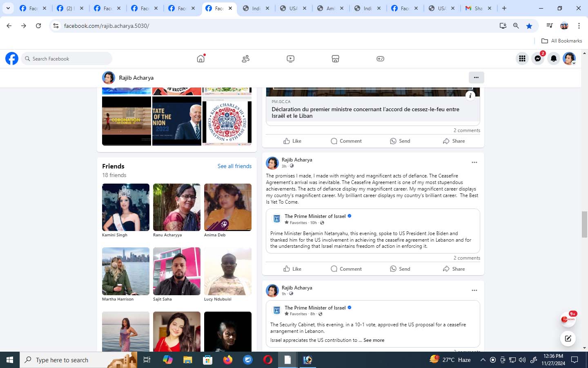Switch to the Facebook tab showing (2)
588x368 pixels.
coord(70,8)
